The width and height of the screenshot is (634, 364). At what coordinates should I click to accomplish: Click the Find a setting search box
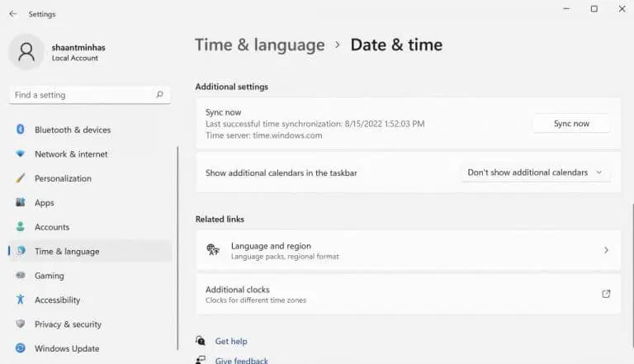(83, 95)
